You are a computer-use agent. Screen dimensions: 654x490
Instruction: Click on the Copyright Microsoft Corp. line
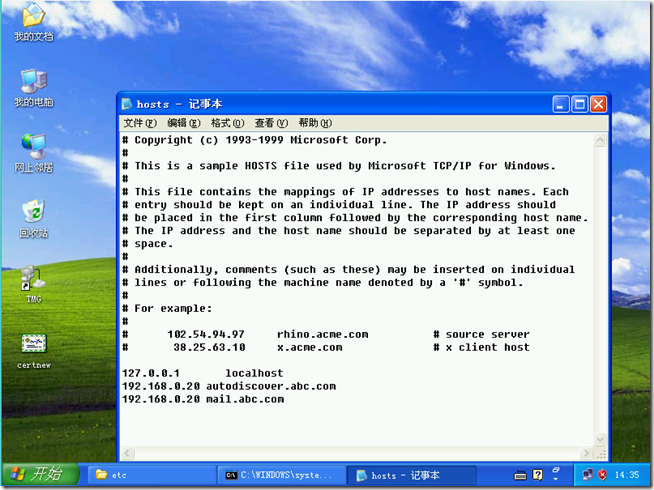tap(254, 140)
